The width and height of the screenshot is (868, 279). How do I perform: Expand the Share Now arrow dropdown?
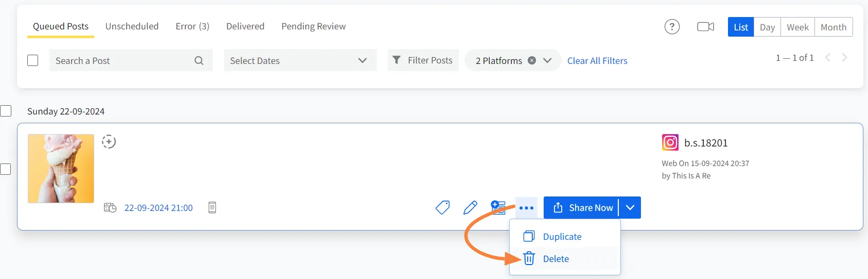[x=630, y=208]
